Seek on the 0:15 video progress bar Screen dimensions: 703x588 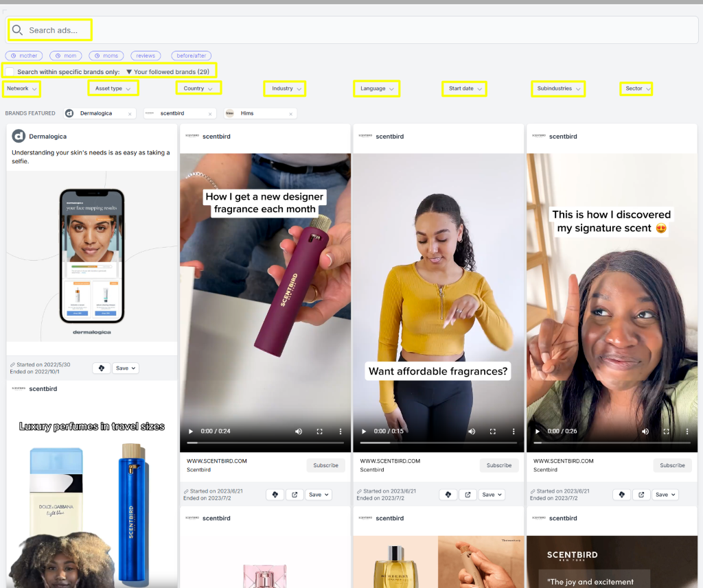point(439,443)
